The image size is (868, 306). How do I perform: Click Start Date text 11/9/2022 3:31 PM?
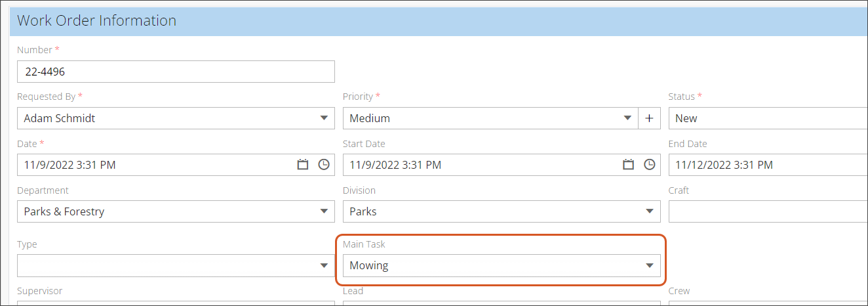[395, 165]
